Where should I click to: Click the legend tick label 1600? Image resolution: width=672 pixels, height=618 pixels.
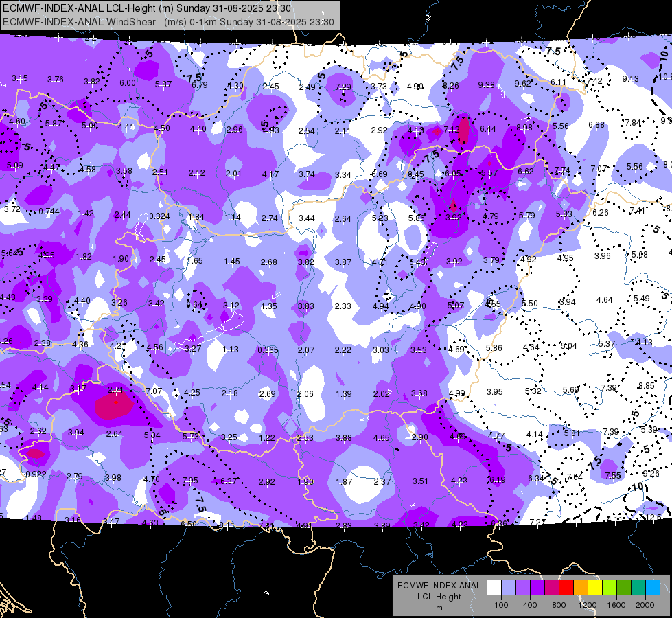pyautogui.click(x=616, y=605)
